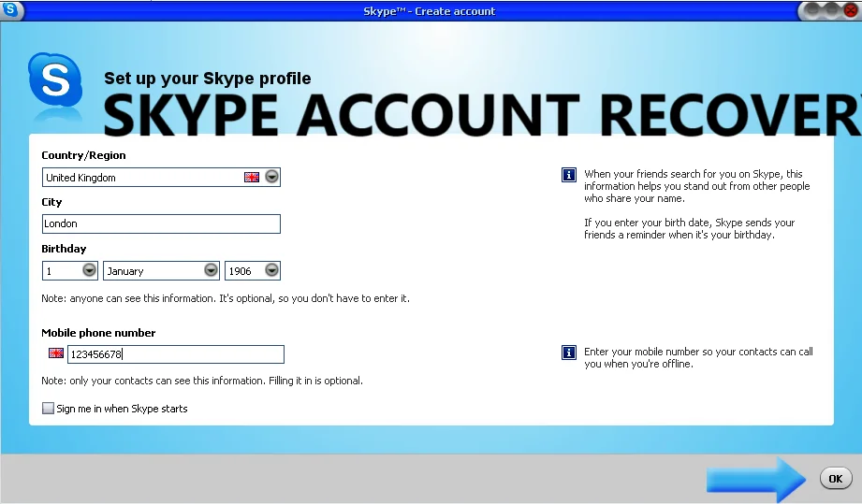Click the info icon next to profile search help
862x504 pixels.
point(569,175)
